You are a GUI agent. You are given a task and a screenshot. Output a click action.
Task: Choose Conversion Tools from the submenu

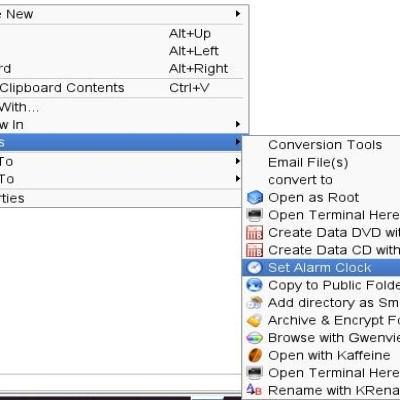pos(325,145)
